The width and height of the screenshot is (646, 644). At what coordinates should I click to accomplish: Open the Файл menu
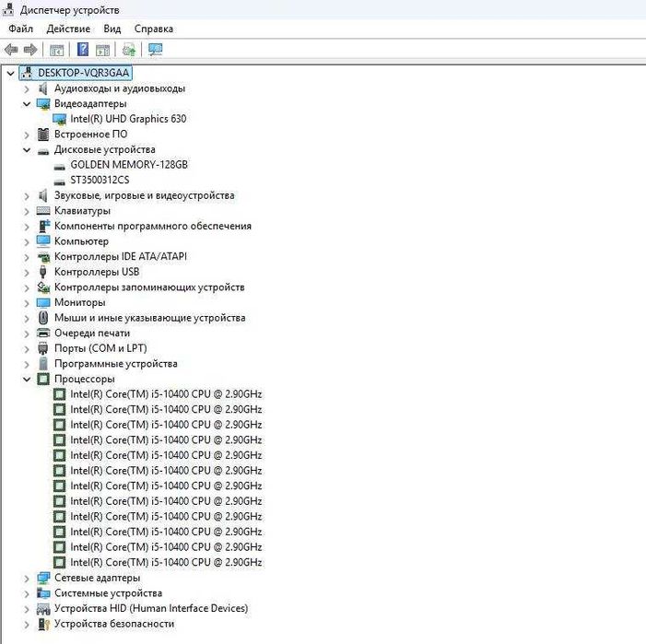(20, 29)
